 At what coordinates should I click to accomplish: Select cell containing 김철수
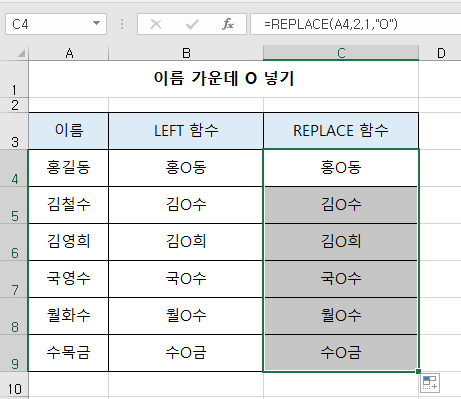point(69,205)
